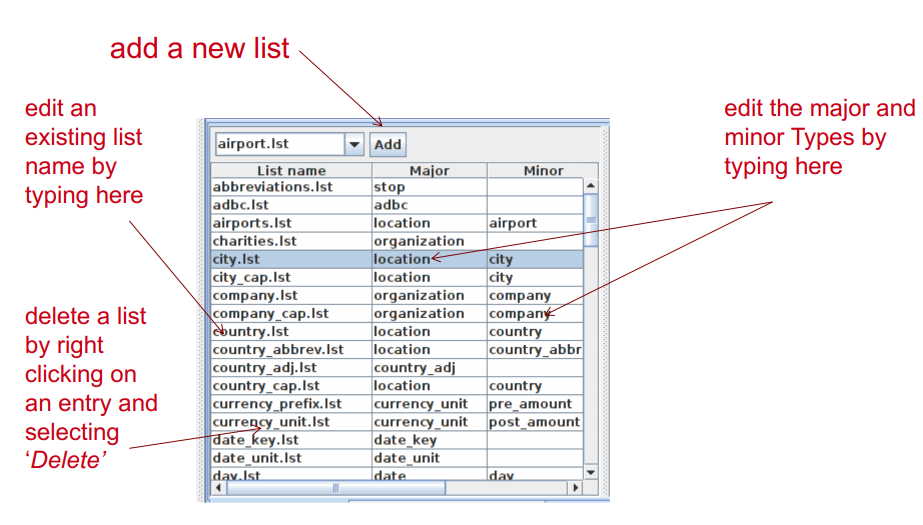Viewport: 923px width, 525px height.
Task: Click the pre_amount Minor type cell
Action: point(530,404)
